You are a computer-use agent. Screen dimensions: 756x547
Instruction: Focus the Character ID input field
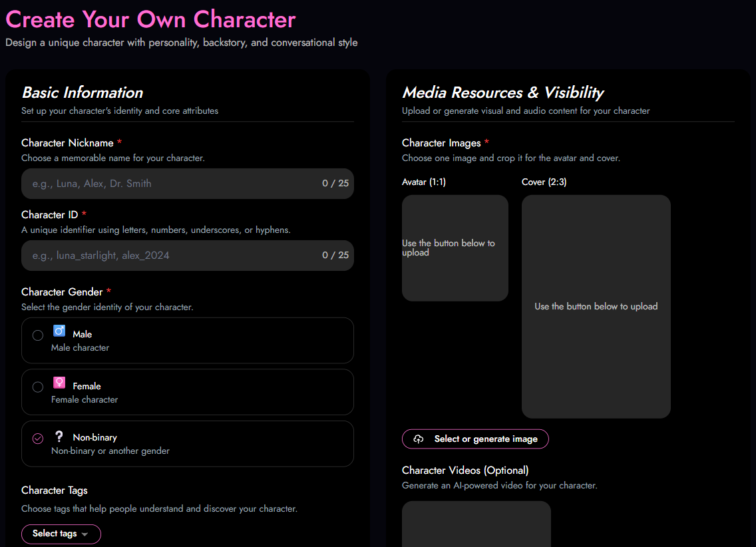(188, 256)
